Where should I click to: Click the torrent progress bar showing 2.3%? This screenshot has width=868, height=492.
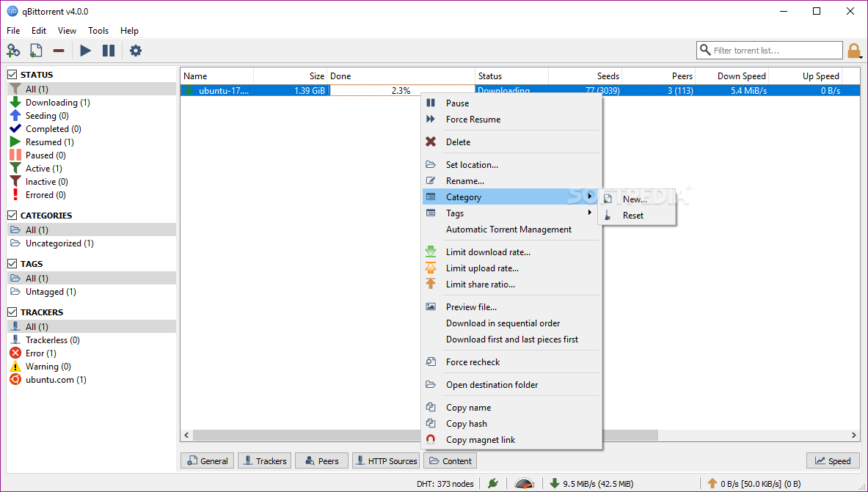coord(402,90)
